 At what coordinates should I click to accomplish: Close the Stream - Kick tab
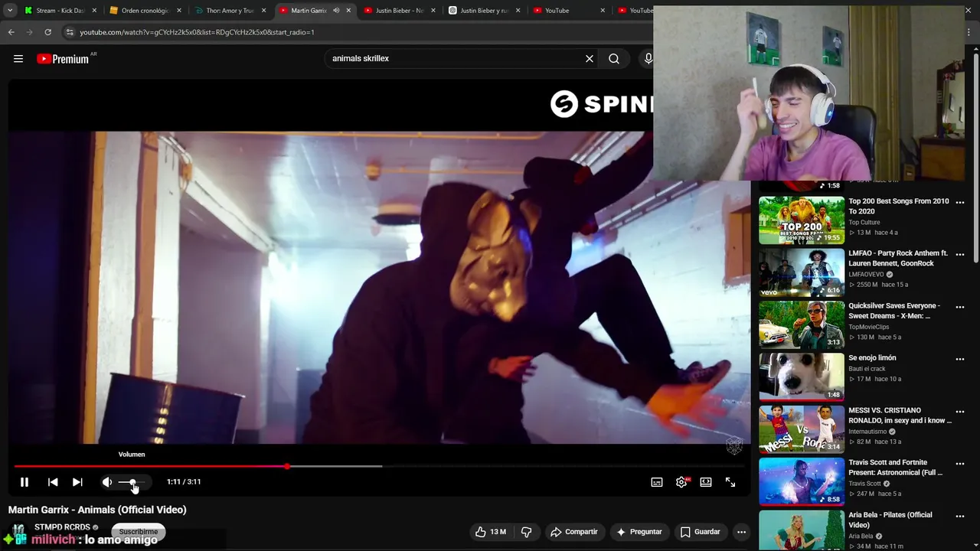[x=94, y=11]
